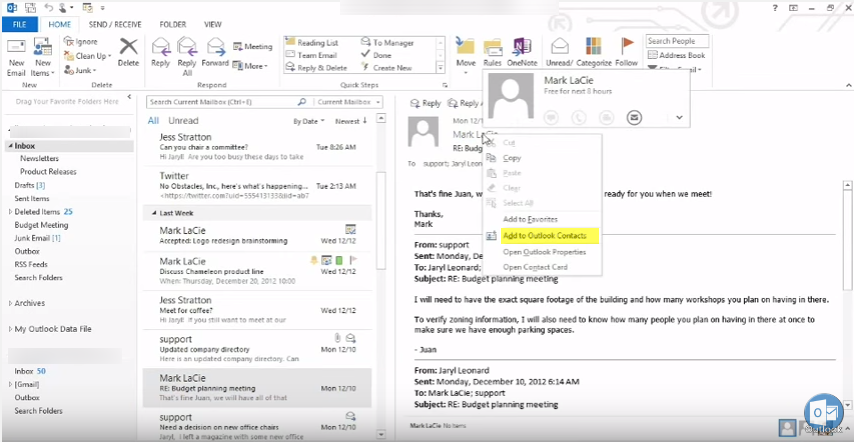Click the Ignore conversation button
The width and height of the screenshot is (854, 442).
tap(81, 41)
